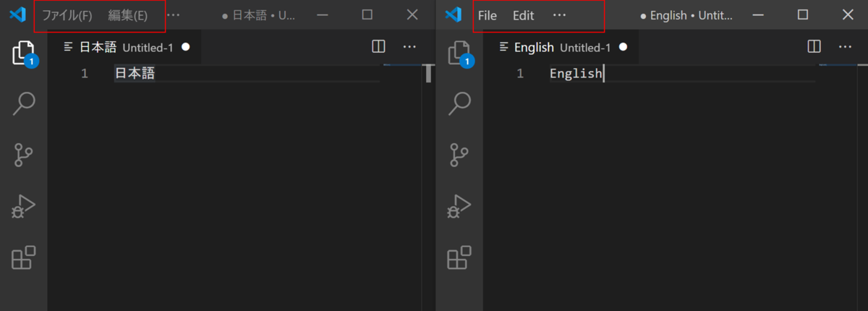Select the English Untitled-1 editor tab
The height and width of the screenshot is (311, 868).
coord(561,47)
